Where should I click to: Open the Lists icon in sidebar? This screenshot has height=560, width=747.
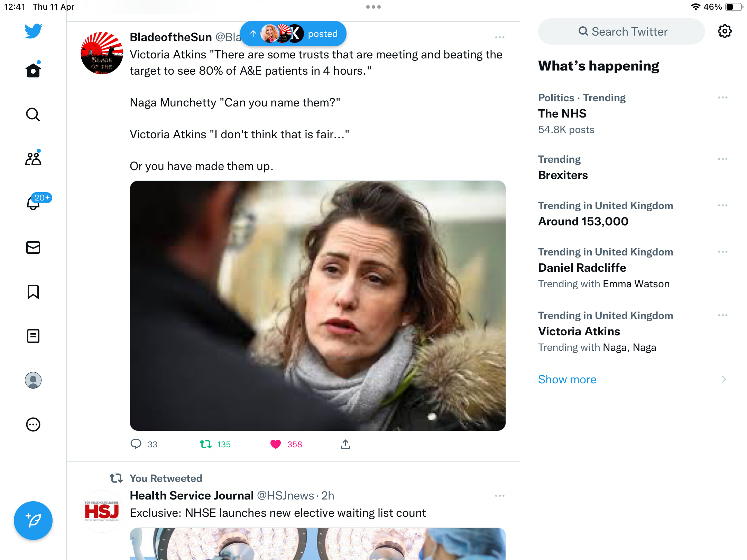click(33, 336)
